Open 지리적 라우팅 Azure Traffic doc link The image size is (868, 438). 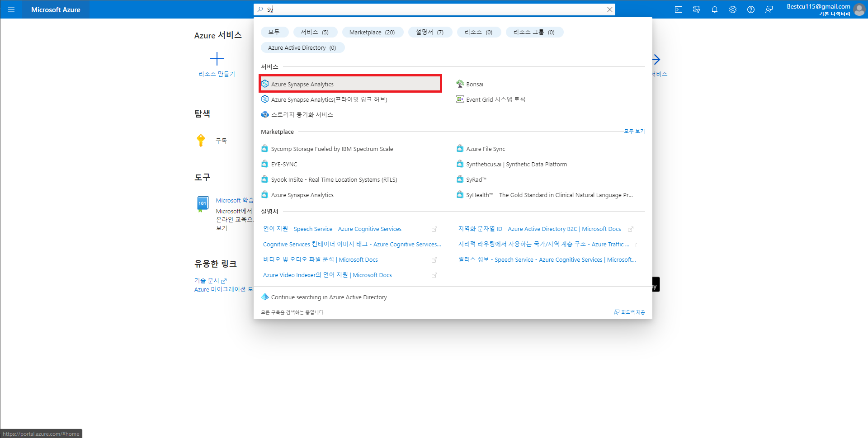pyautogui.click(x=543, y=245)
